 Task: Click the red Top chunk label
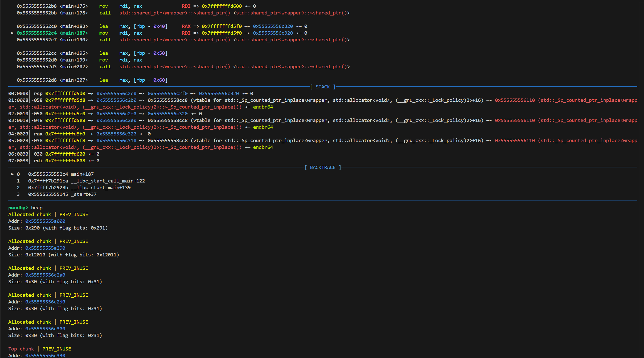pyautogui.click(x=21, y=349)
